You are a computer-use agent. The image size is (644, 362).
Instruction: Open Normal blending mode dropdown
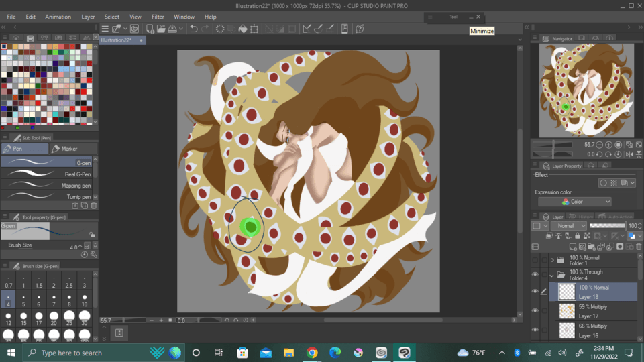point(568,225)
